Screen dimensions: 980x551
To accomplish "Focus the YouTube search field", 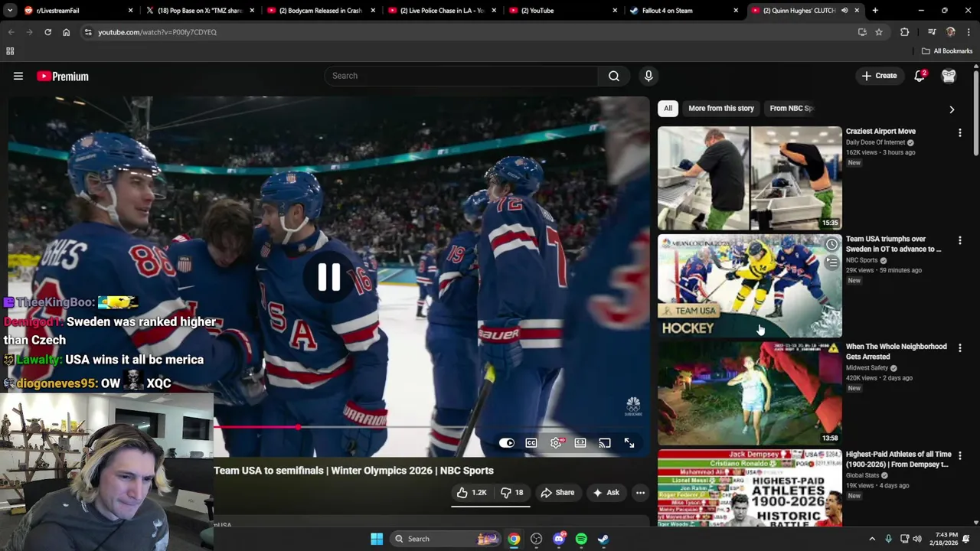I will [459, 76].
